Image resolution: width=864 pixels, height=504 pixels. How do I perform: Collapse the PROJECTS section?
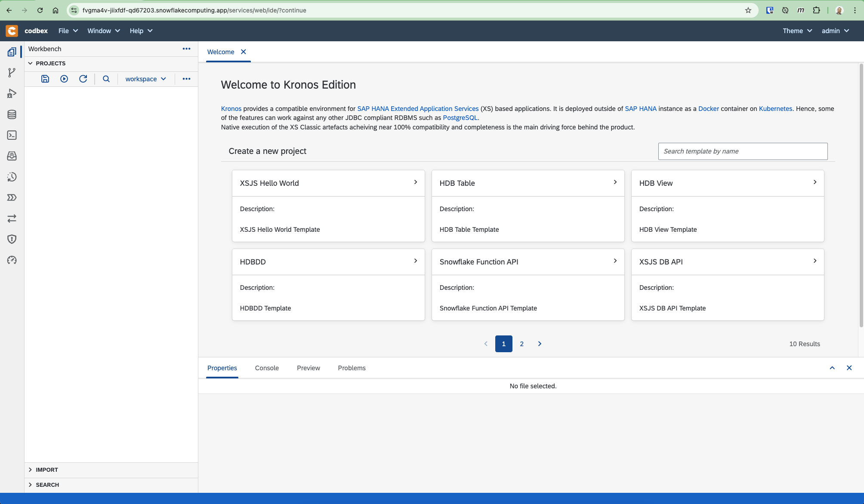click(x=30, y=63)
